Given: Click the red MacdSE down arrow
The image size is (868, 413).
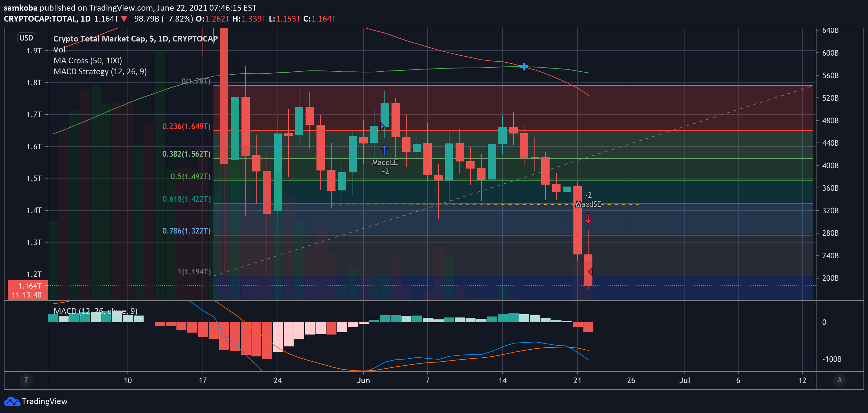Looking at the screenshot, I should [x=588, y=219].
